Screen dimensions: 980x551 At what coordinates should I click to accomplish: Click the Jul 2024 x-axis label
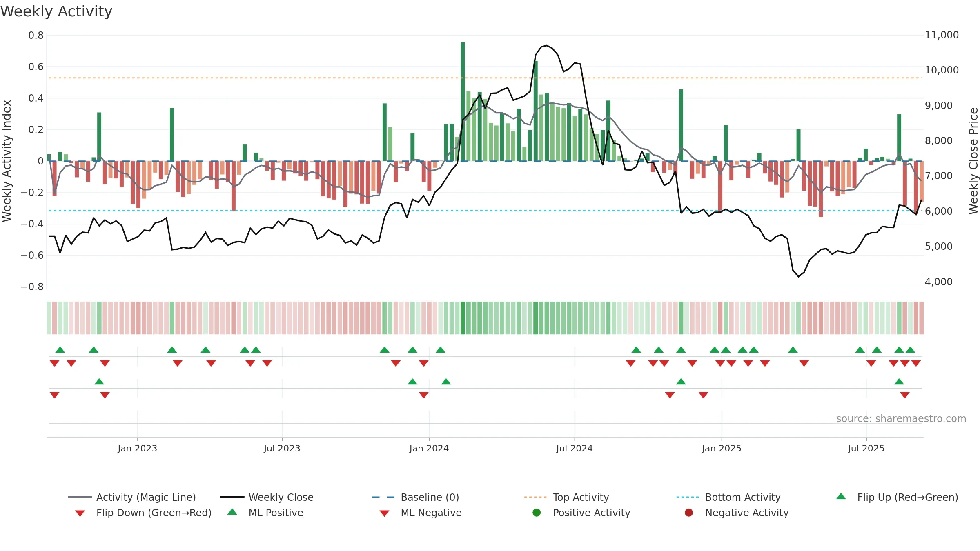tap(575, 448)
